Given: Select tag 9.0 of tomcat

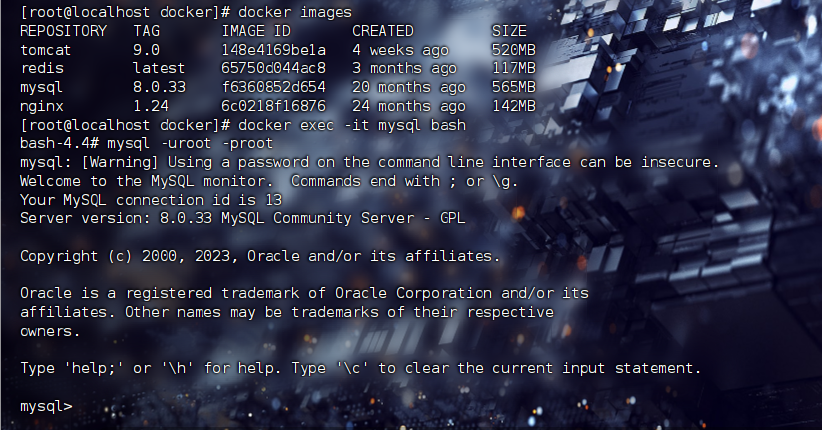Looking at the screenshot, I should (x=146, y=50).
